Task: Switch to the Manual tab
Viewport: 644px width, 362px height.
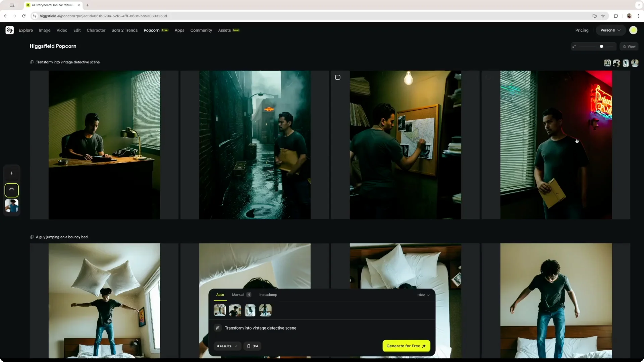Action: 238,295
